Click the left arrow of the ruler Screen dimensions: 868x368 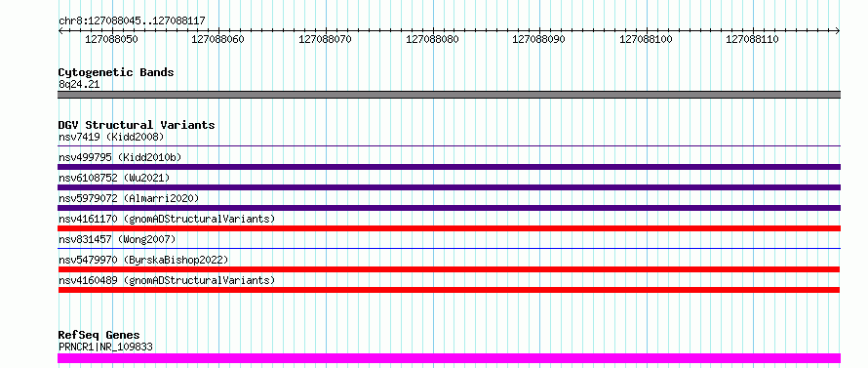point(60,31)
